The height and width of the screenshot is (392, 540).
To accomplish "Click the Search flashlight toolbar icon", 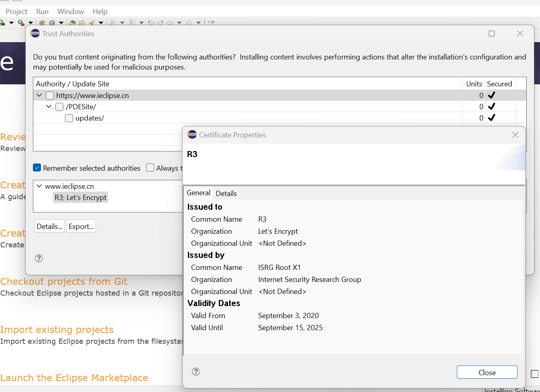I will click(92, 22).
